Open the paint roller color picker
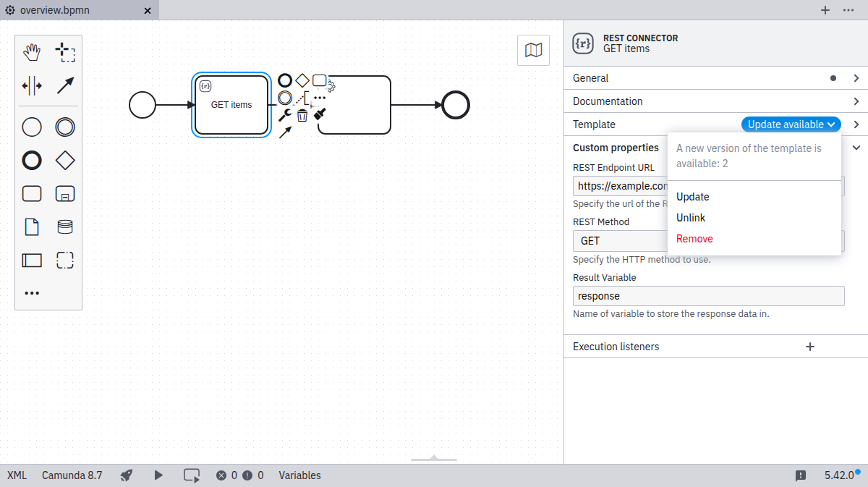The height and width of the screenshot is (487, 868). pyautogui.click(x=320, y=114)
